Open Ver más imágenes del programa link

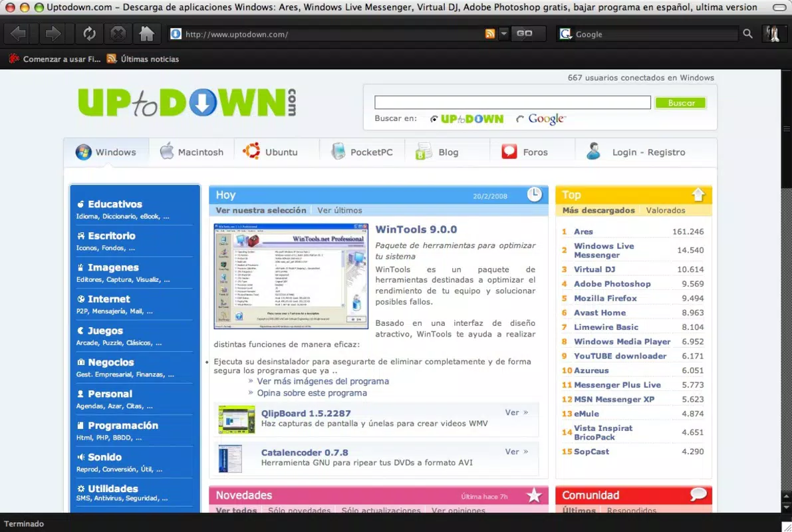pyautogui.click(x=323, y=382)
